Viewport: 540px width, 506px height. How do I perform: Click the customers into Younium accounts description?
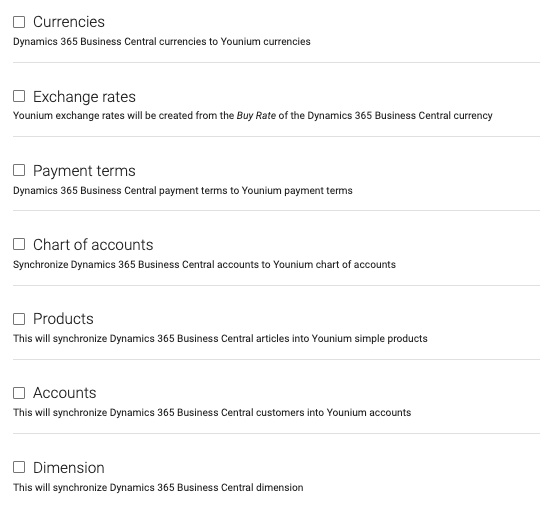pos(212,413)
